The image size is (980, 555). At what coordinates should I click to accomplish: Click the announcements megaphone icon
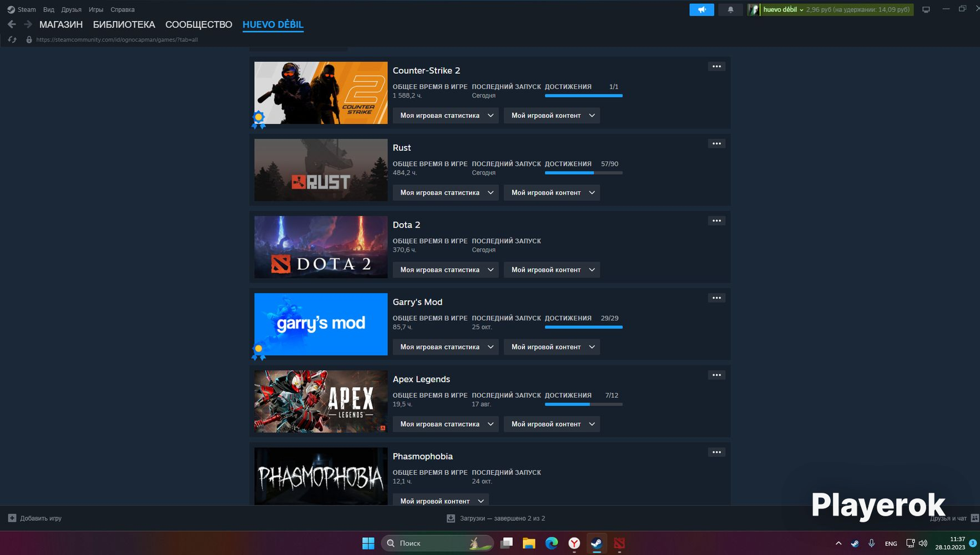701,9
